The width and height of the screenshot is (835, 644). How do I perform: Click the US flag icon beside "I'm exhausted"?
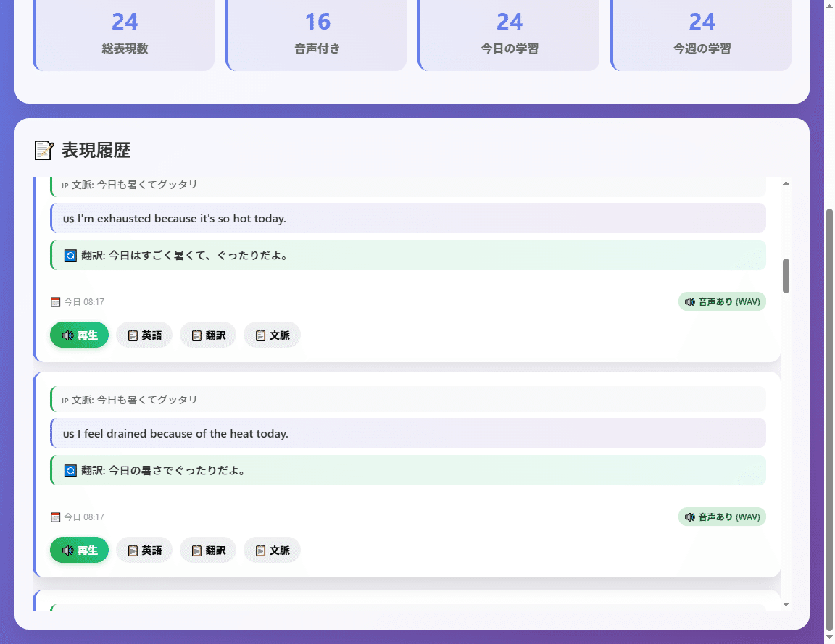pos(67,217)
